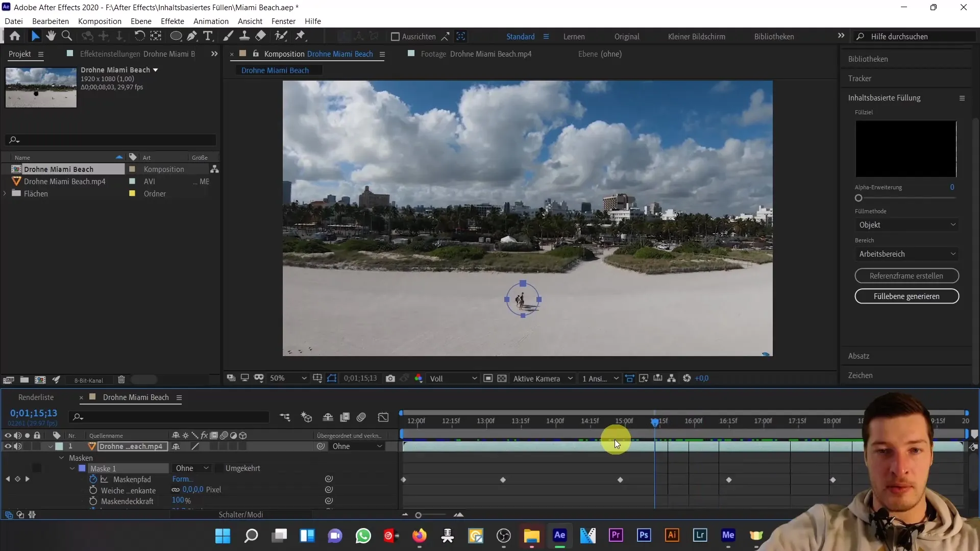Click the reset exposure icon
The width and height of the screenshot is (980, 551).
[687, 379]
